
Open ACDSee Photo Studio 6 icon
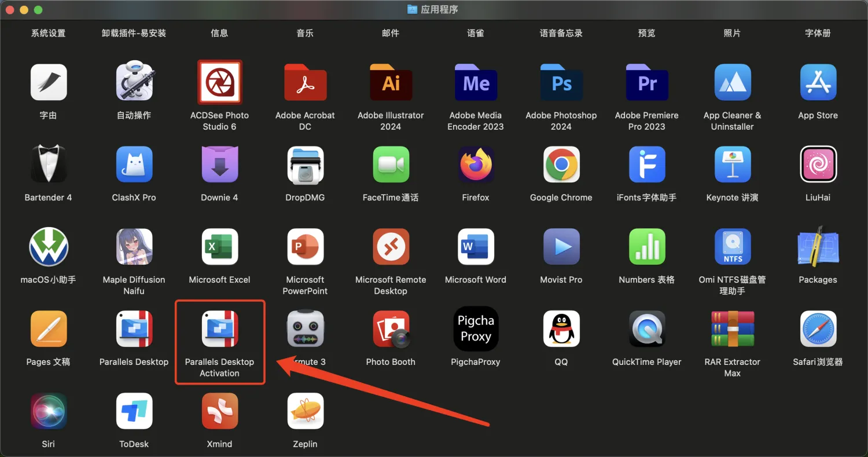tap(219, 82)
